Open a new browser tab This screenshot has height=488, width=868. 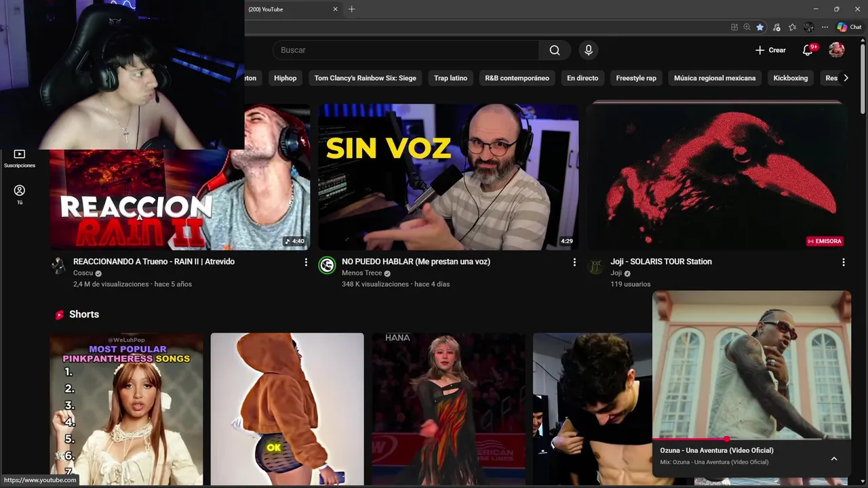point(351,9)
